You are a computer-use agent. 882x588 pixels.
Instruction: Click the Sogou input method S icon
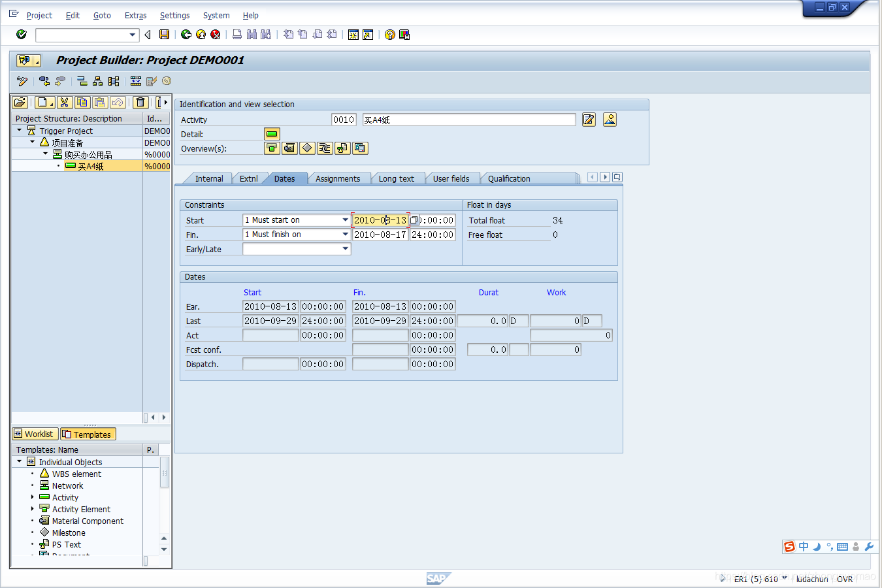(790, 547)
